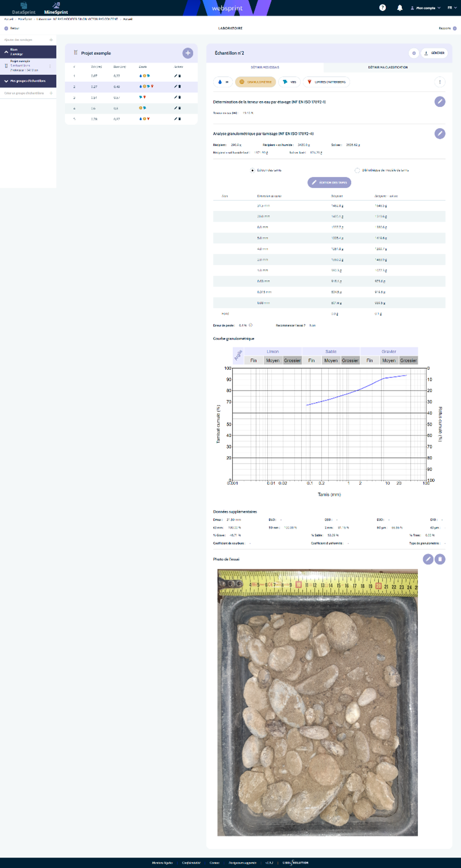Screen dimensions: 461x868
Task: Delete sample 3 using trash icon
Action: [179, 98]
